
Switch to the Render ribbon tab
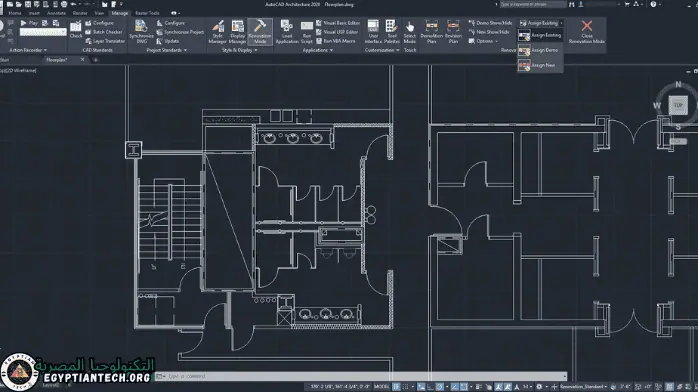tap(80, 13)
